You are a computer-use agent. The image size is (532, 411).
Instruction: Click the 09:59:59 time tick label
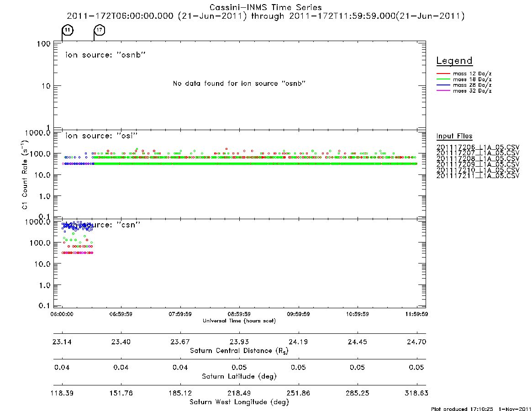(x=298, y=314)
